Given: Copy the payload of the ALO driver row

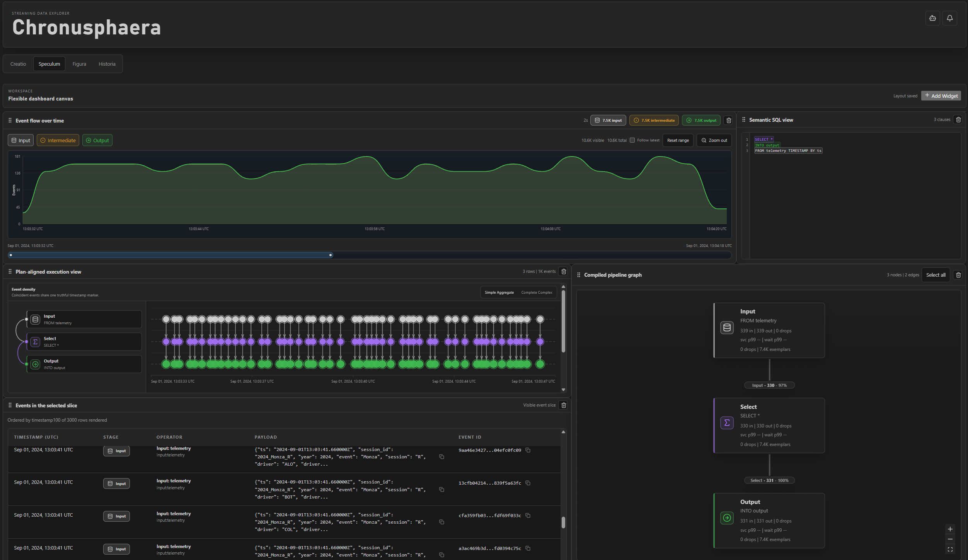Looking at the screenshot, I should click(x=441, y=457).
